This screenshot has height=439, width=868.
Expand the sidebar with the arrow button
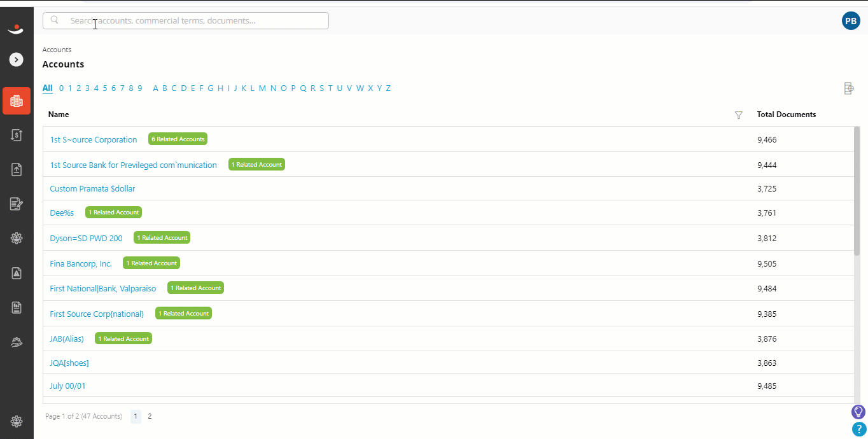17,60
